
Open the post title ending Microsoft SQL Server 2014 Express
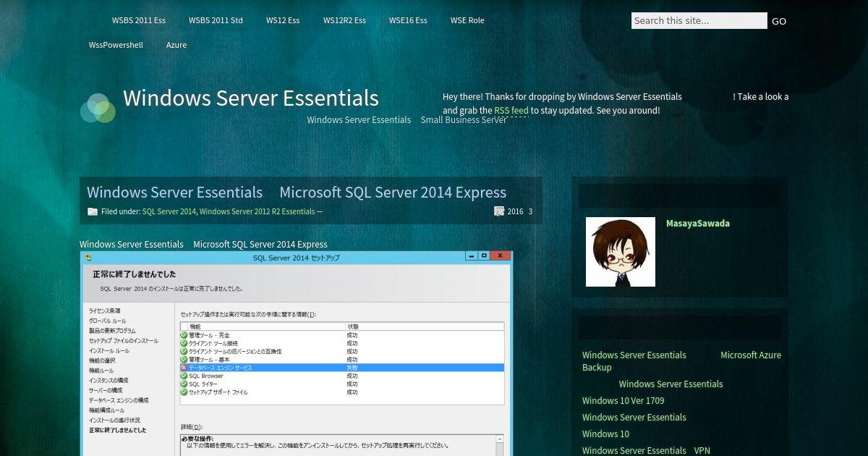click(297, 193)
